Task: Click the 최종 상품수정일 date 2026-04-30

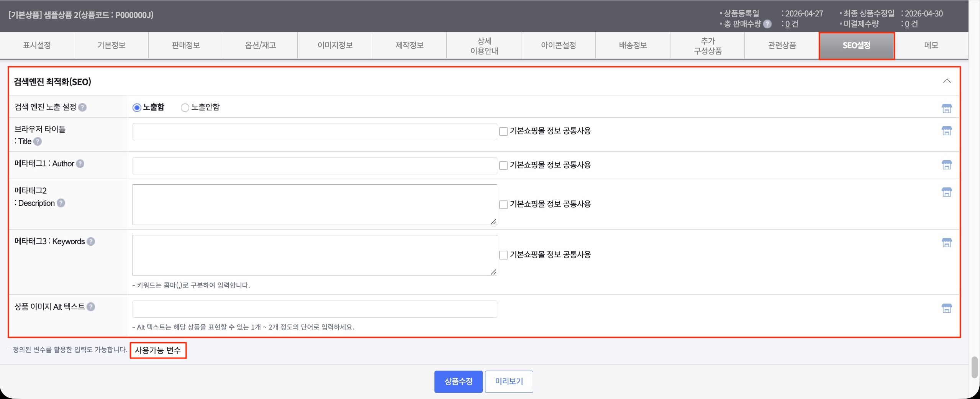Action: [924, 14]
